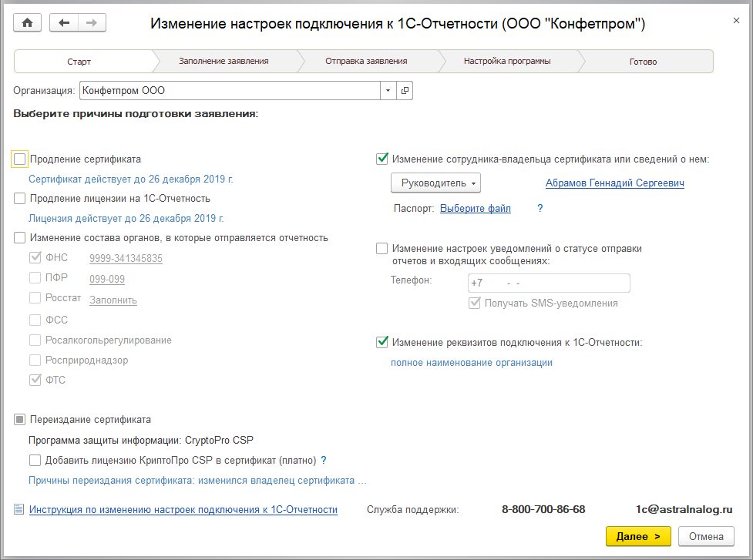Click Программа защиты информации: CryptoPro CSP text
This screenshot has height=560, width=753.
tap(141, 440)
